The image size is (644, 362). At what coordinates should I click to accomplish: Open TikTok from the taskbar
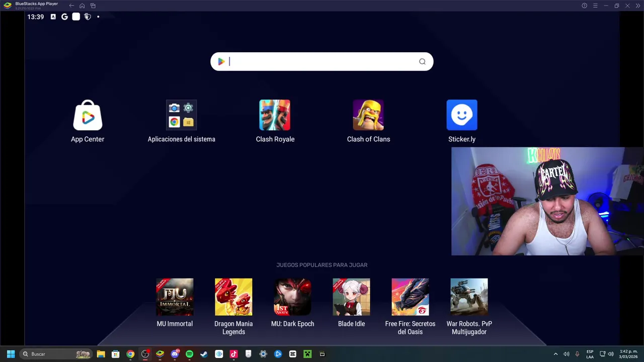click(x=233, y=354)
